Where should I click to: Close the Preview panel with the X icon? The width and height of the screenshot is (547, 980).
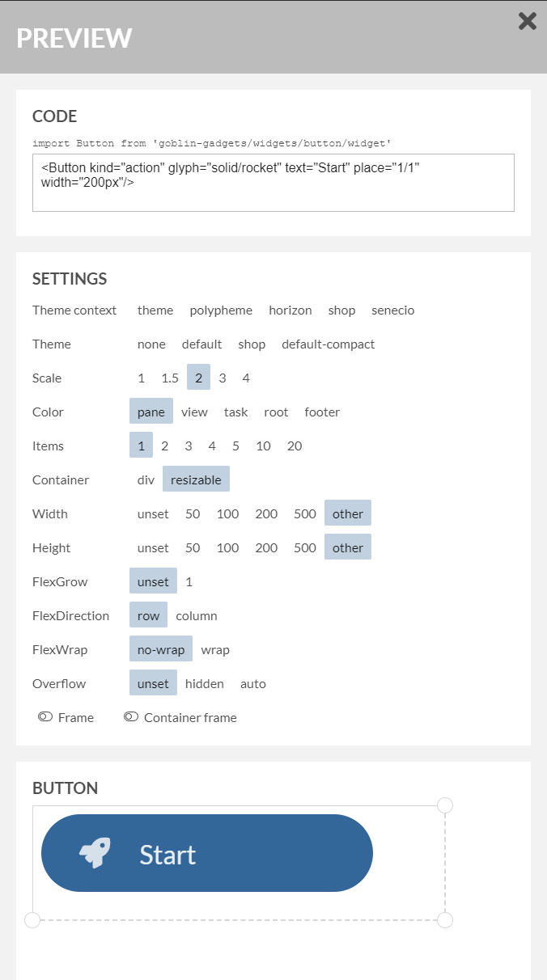(x=528, y=21)
